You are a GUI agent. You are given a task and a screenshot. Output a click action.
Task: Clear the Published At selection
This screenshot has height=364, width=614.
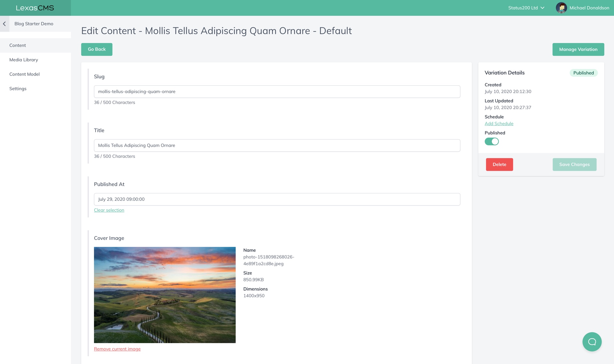(x=109, y=210)
